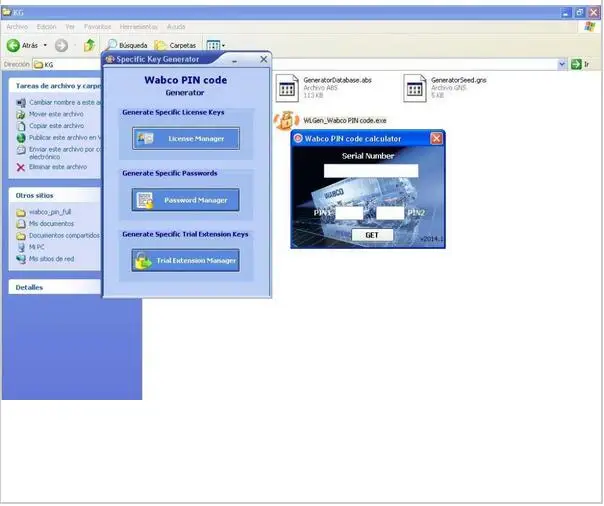Click the Wabco PIN code calculator title icon

coord(298,138)
